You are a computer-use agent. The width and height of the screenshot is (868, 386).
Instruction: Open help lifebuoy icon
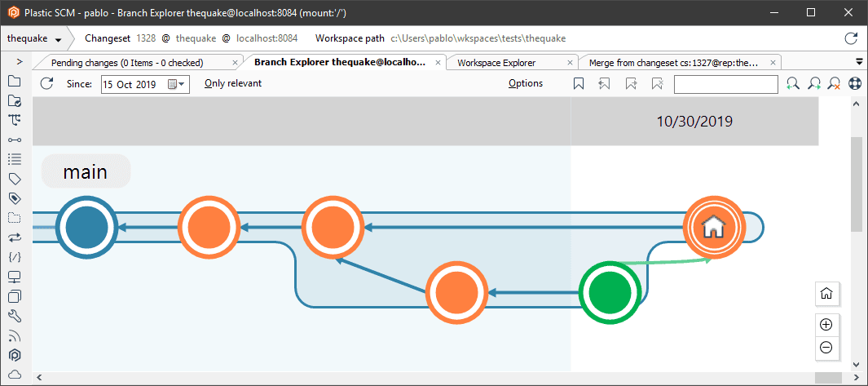point(855,84)
